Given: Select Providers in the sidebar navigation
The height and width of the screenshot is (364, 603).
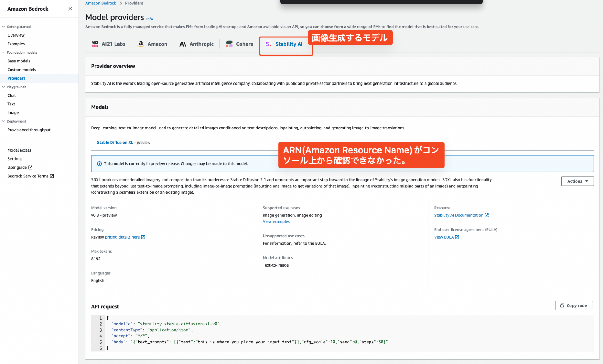Looking at the screenshot, I should click(16, 78).
